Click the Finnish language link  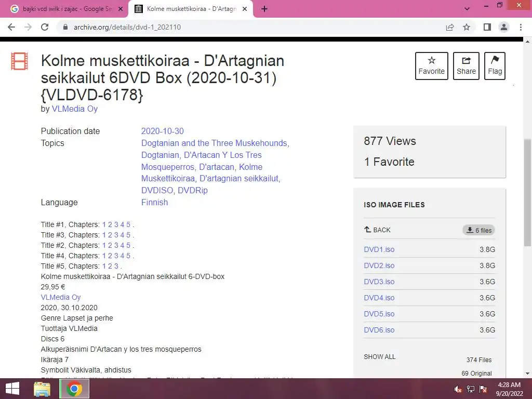click(154, 202)
